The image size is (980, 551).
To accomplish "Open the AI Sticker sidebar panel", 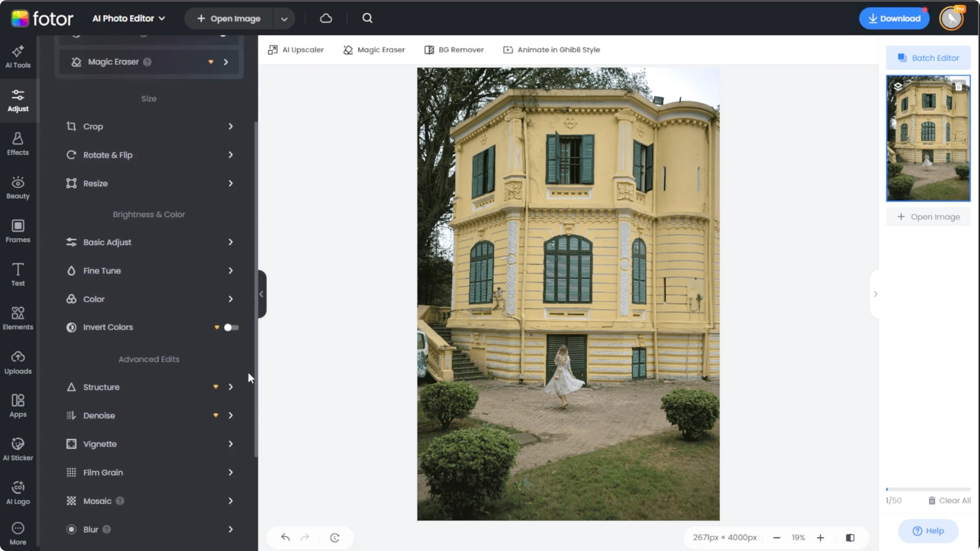I will point(18,450).
